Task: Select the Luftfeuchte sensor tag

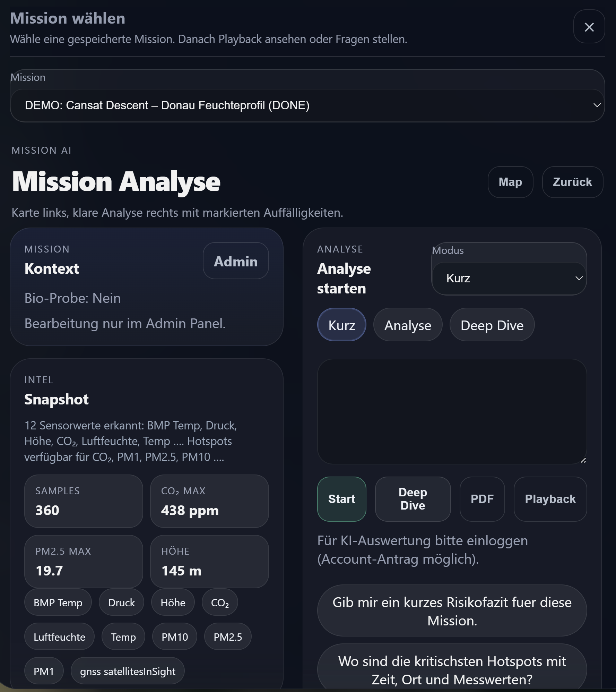Action: (x=59, y=637)
